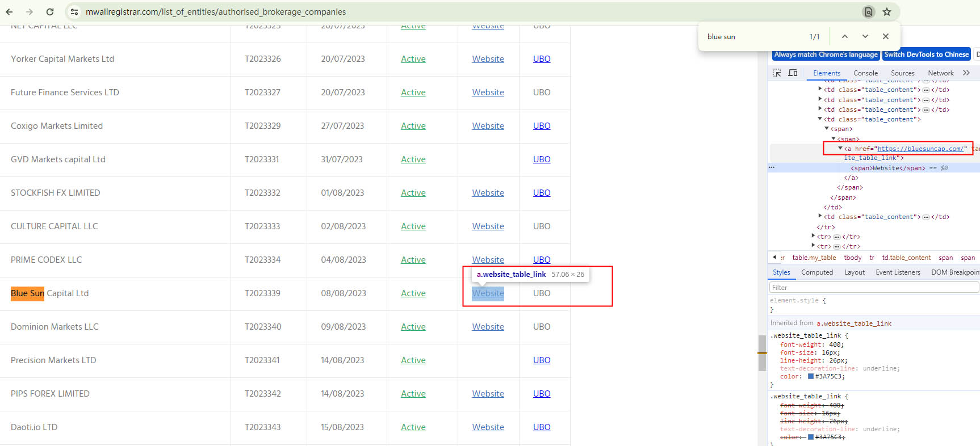The height and width of the screenshot is (446, 980).
Task: Open the active #3A75C3 color swatch picker
Action: [811, 376]
